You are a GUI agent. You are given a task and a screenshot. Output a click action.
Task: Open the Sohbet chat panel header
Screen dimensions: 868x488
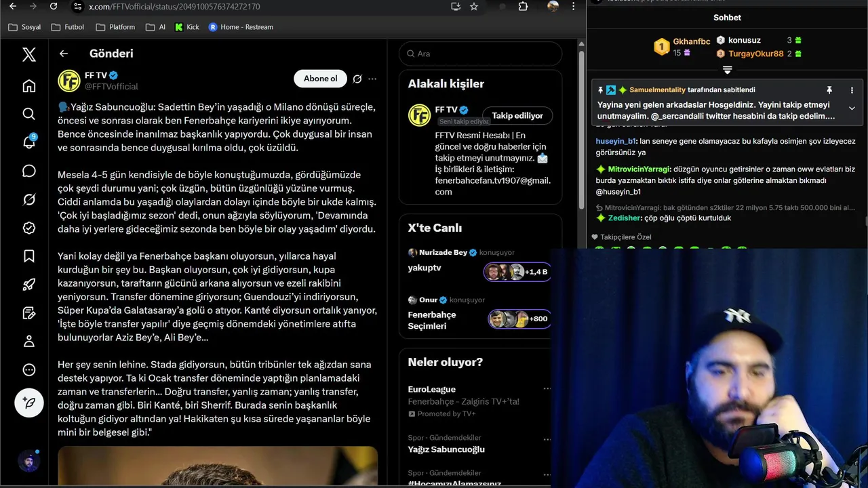(727, 18)
